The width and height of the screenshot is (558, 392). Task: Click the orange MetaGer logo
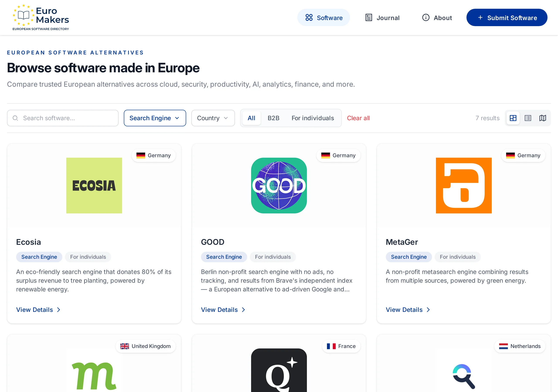pos(464,186)
